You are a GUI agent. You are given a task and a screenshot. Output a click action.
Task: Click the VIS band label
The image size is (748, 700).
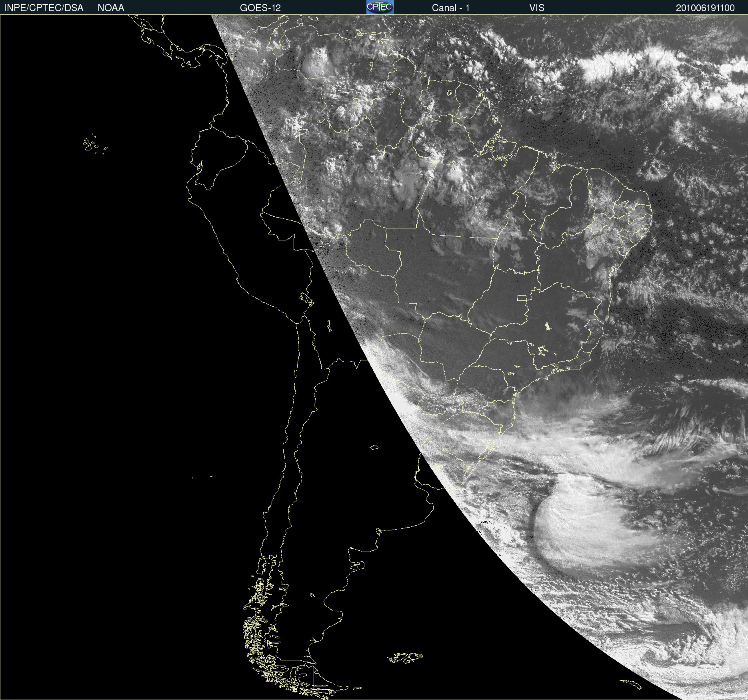pyautogui.click(x=537, y=8)
